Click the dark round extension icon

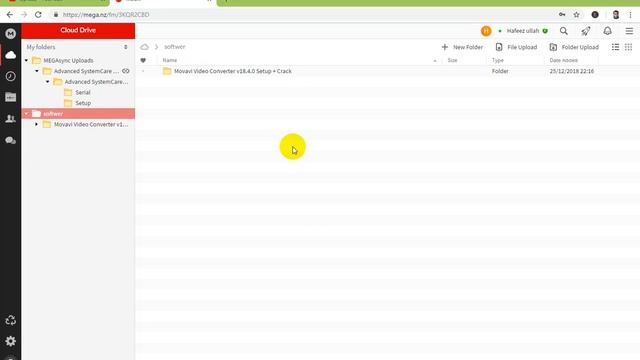595,15
